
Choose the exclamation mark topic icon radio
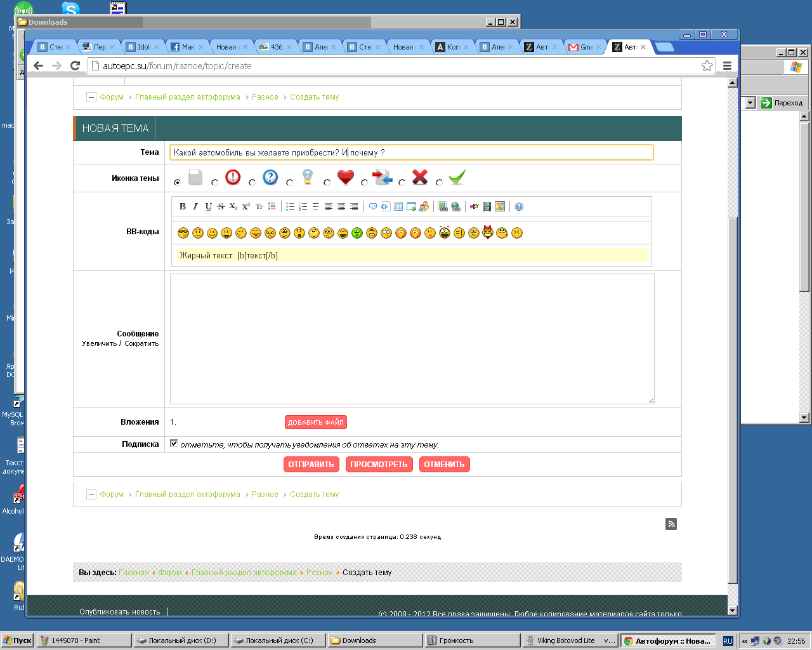[215, 183]
